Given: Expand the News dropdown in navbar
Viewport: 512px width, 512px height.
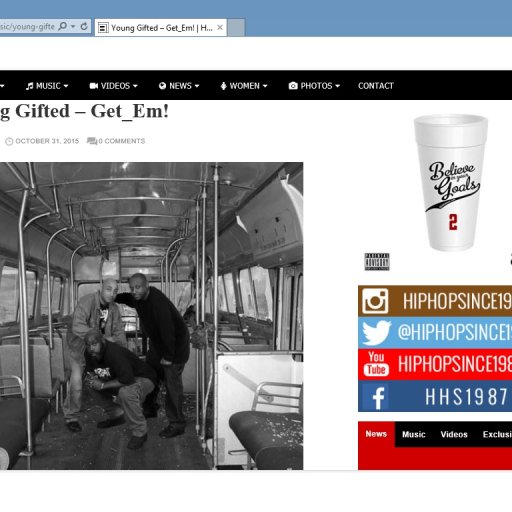Looking at the screenshot, I should pos(179,86).
